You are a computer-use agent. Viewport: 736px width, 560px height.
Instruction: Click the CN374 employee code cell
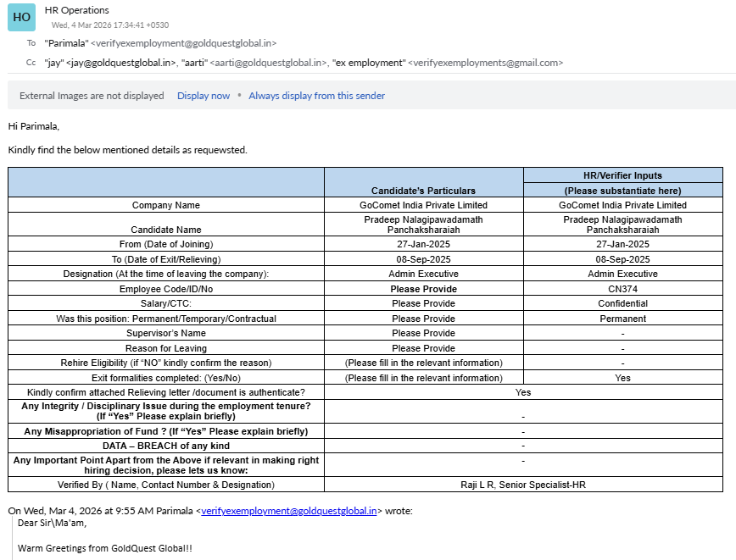coord(622,289)
